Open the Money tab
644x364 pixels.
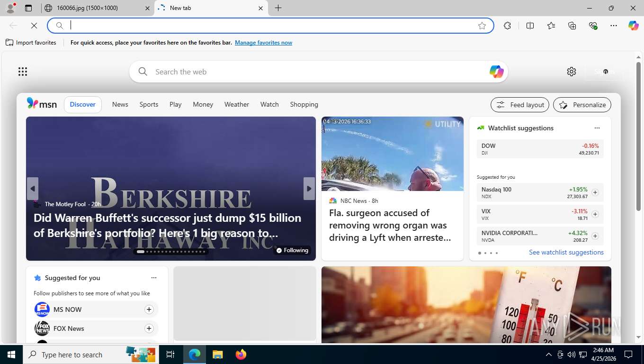[x=203, y=104]
